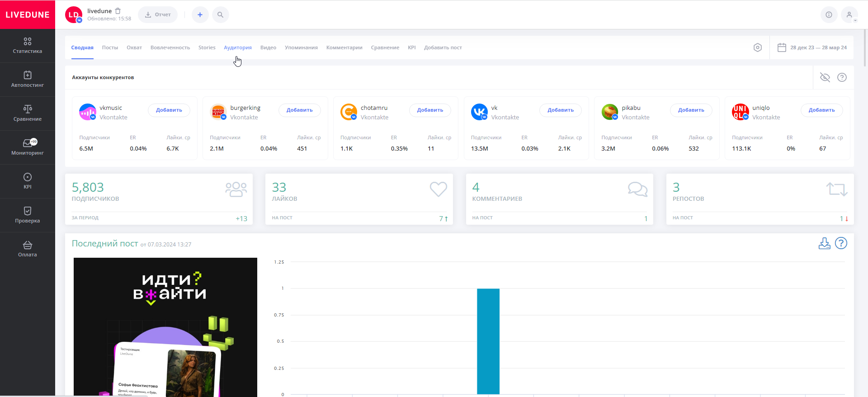This screenshot has width=868, height=397.
Task: Click the livedune account avatar
Action: coord(74,15)
